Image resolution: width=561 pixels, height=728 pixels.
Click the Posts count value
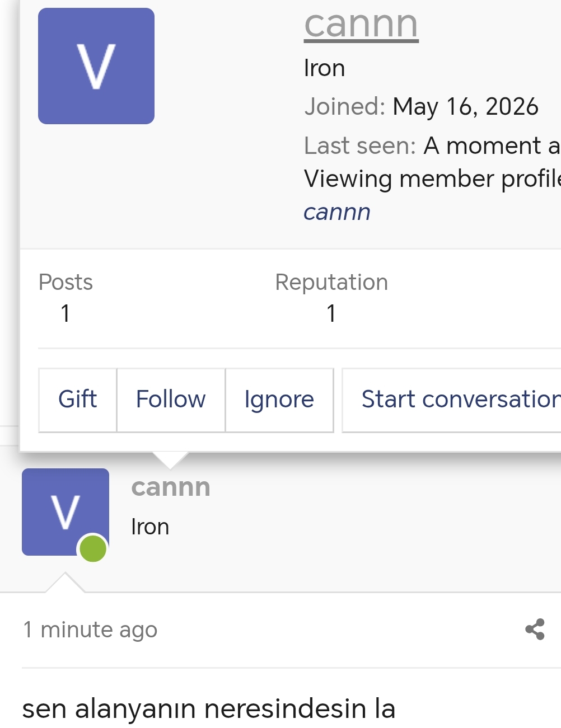(66, 313)
